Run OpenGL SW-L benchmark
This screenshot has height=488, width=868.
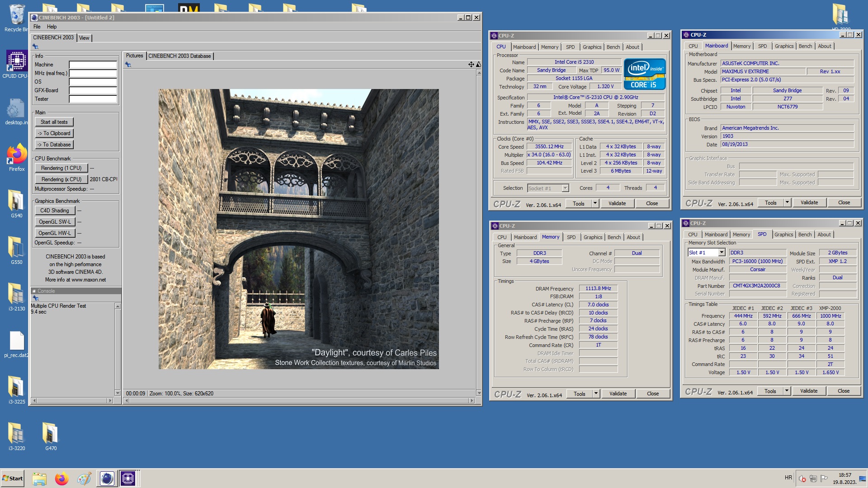click(54, 222)
